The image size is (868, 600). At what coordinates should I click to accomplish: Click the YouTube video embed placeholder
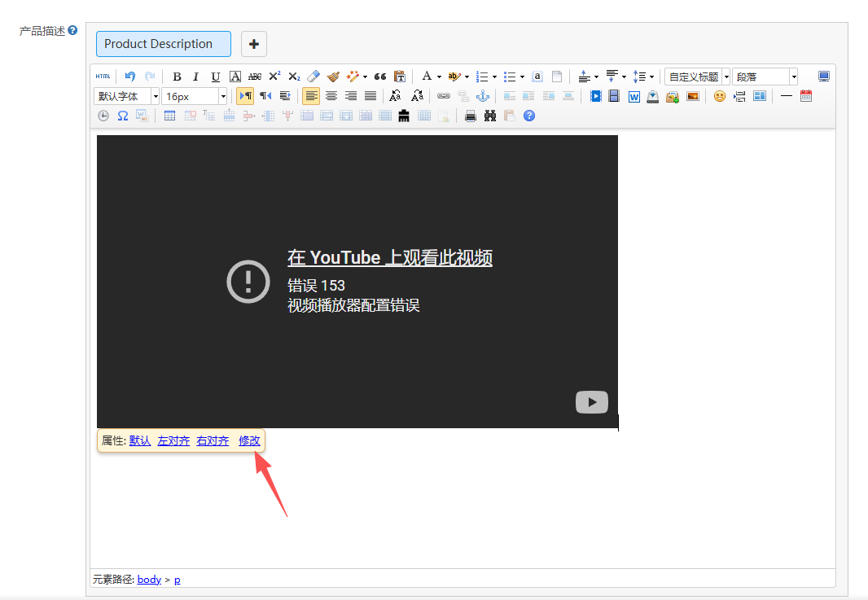point(357,282)
